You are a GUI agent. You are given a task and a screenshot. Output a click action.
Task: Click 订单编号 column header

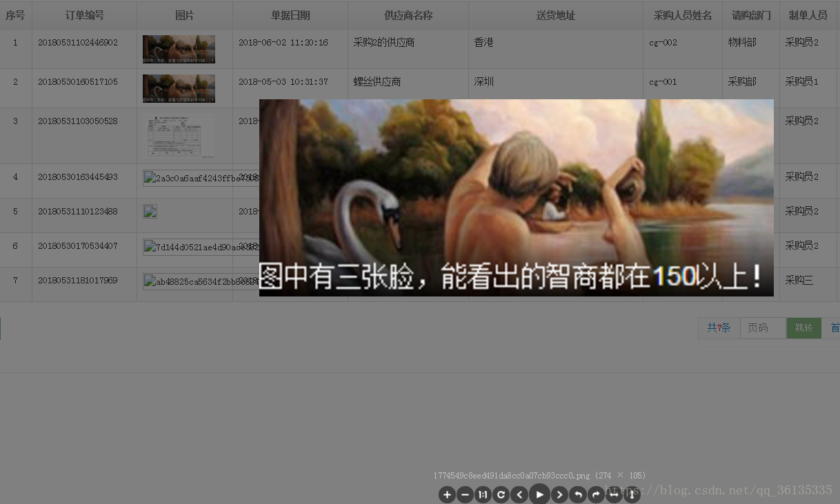85,15
